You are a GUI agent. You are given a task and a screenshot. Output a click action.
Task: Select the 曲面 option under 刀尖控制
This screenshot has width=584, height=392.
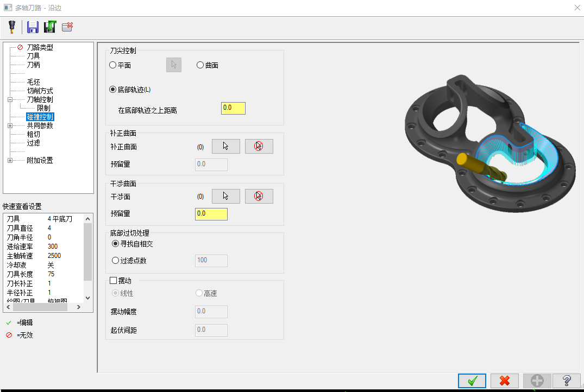pos(200,65)
